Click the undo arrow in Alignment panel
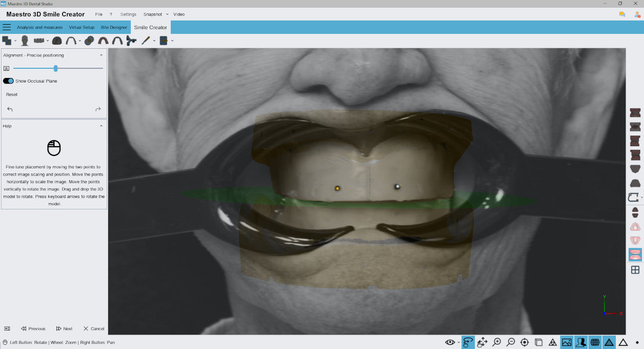The height and width of the screenshot is (349, 644). 10,109
